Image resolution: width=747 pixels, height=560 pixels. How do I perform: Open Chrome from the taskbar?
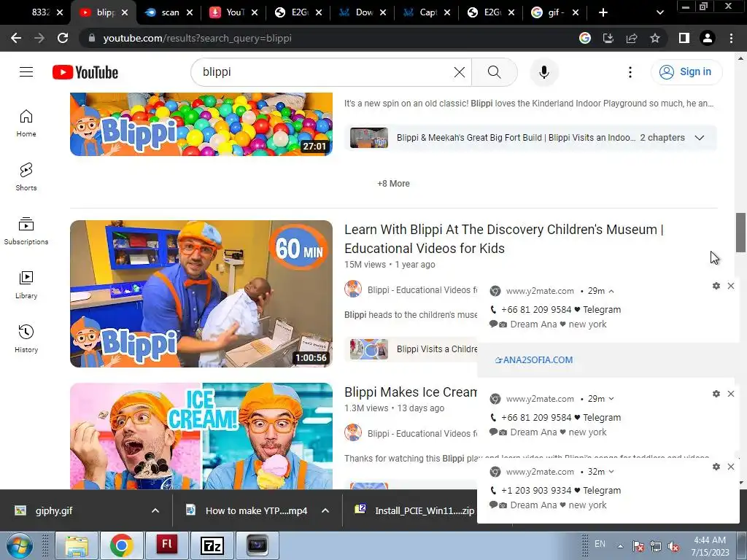[122, 545]
